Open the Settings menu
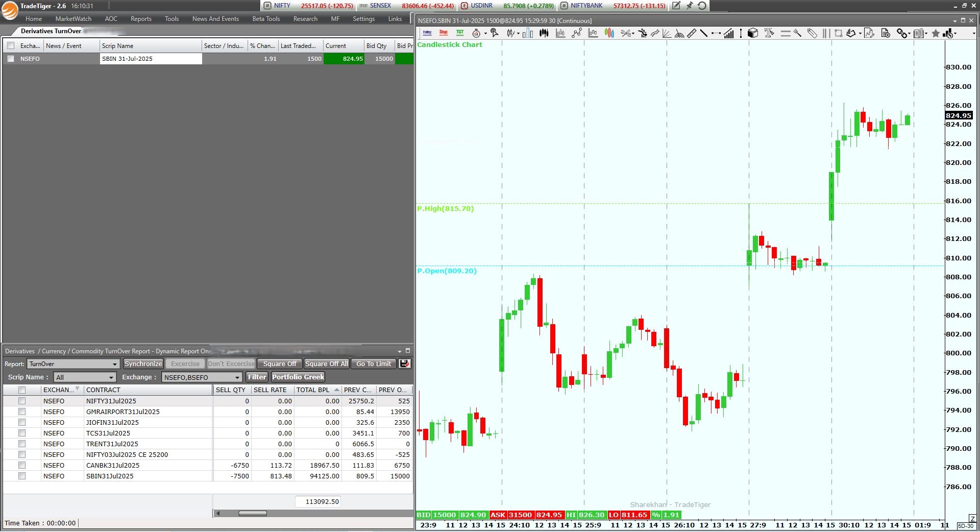The height and width of the screenshot is (532, 980). 363,19
